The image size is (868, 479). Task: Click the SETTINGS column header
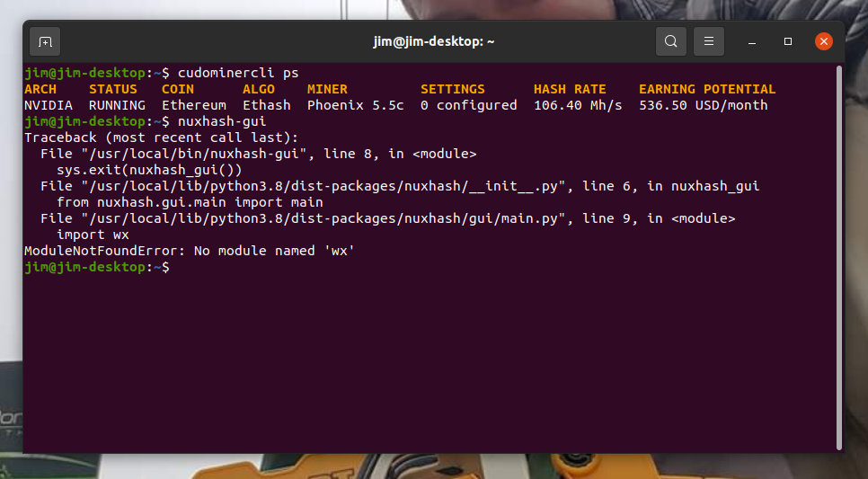coord(452,89)
